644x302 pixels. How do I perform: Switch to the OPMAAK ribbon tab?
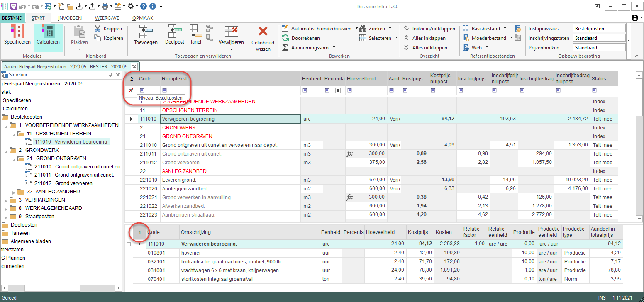pos(143,18)
